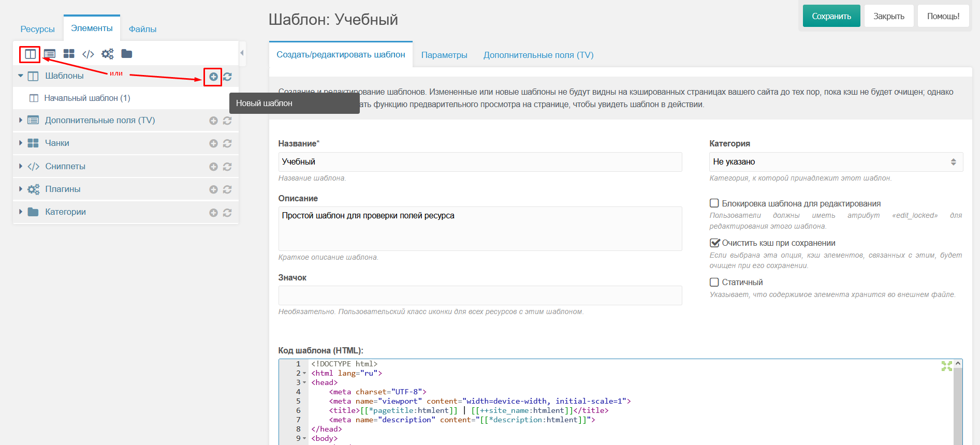The image size is (980, 445).
Task: Uncheck Очистить кэш при сохранении
Action: click(x=714, y=243)
